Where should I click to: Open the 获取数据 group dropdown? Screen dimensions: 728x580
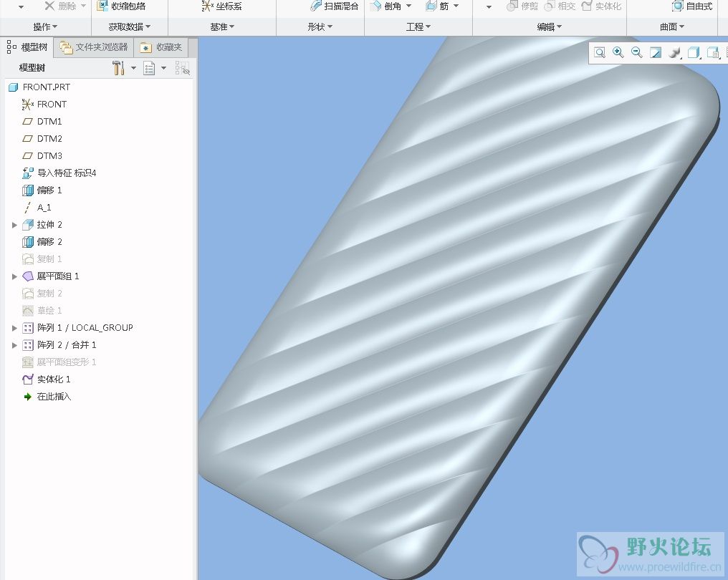pos(130,27)
